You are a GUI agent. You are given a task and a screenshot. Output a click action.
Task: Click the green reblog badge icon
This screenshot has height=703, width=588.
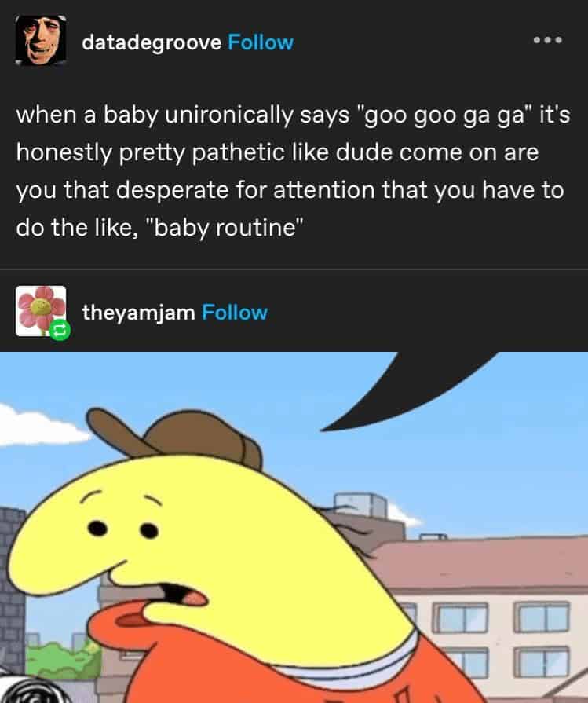coord(60,331)
